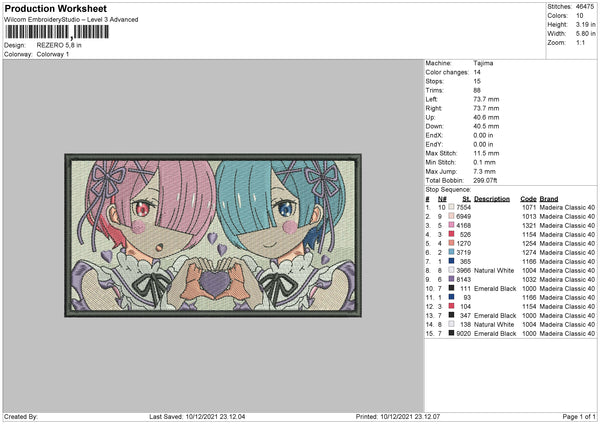600x424 pixels.
Task: Pick the black swatch in stop 10 row
Action: click(x=452, y=288)
